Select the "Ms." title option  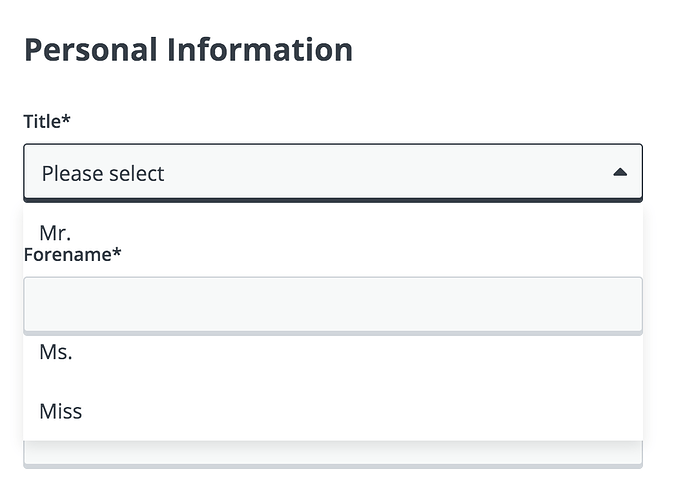point(56,352)
